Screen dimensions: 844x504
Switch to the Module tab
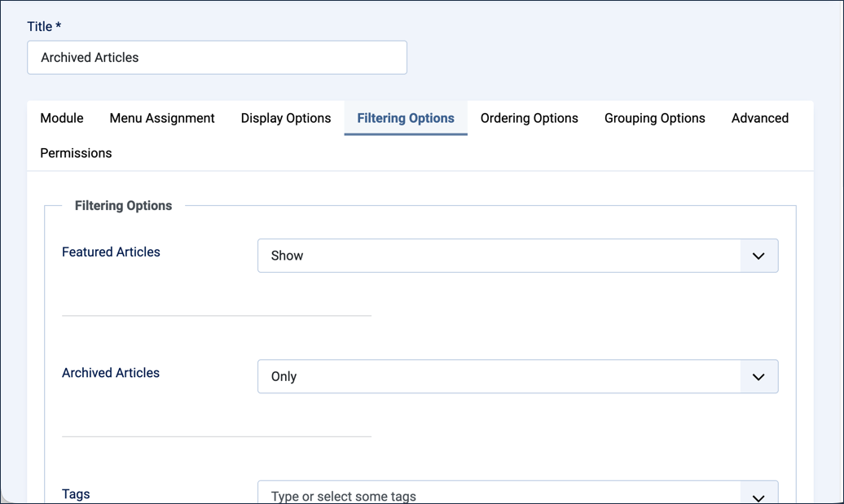click(62, 118)
